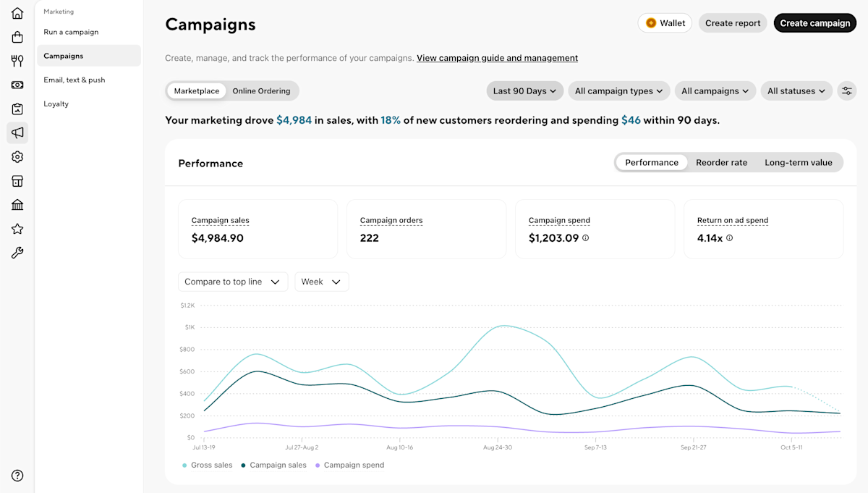Image resolution: width=868 pixels, height=493 pixels.
Task: Toggle Campaign spend legend series
Action: pyautogui.click(x=349, y=465)
